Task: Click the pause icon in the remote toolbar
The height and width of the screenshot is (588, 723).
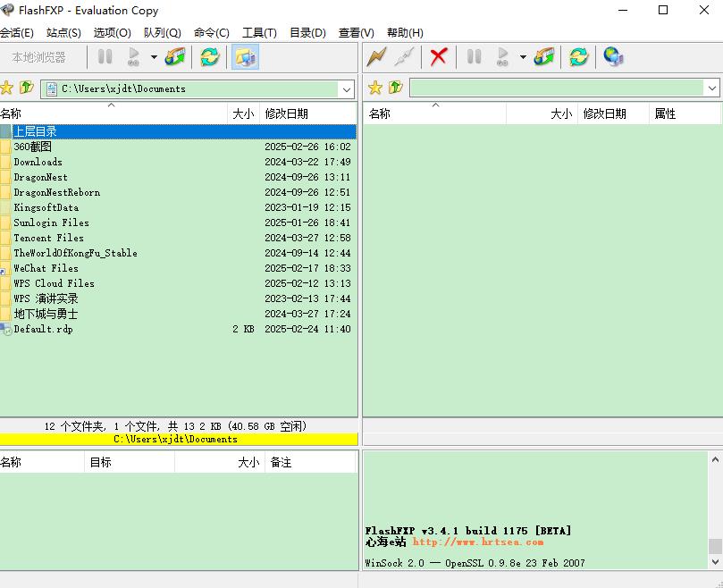Action: (x=474, y=56)
